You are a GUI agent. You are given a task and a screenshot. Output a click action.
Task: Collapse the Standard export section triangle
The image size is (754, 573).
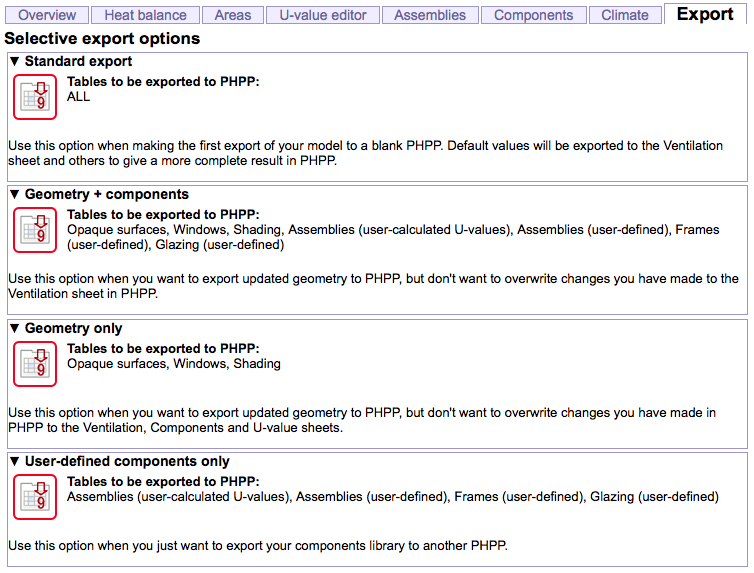coord(15,62)
